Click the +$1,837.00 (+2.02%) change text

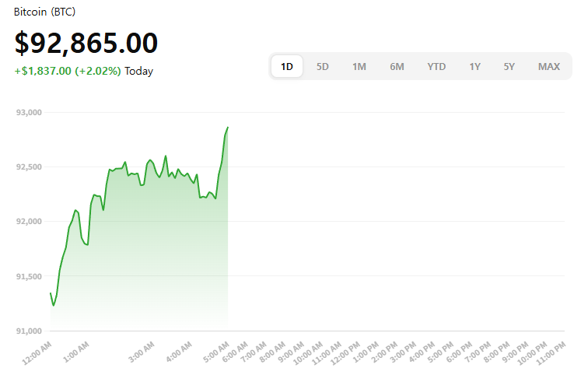(68, 71)
